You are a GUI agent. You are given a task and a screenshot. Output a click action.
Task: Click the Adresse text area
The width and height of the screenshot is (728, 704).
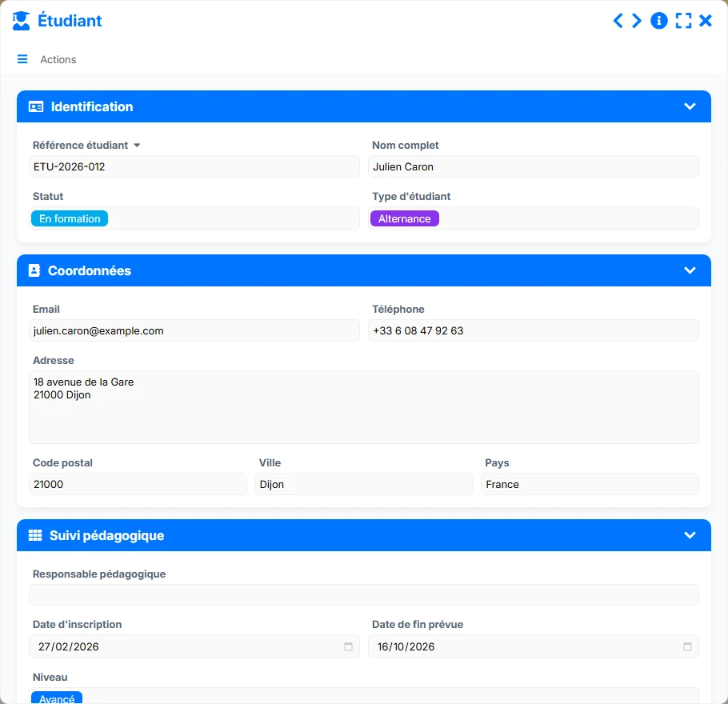click(x=364, y=407)
